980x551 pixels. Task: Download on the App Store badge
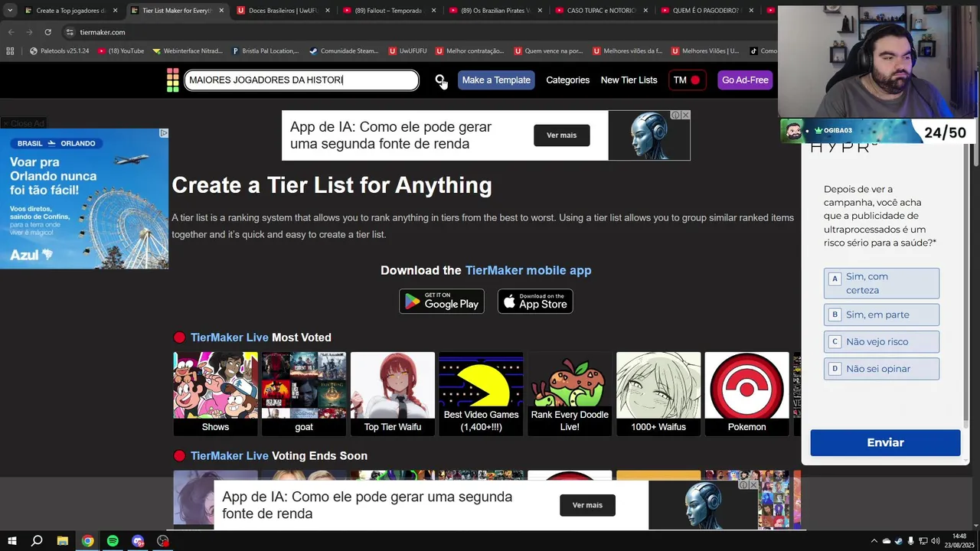click(535, 302)
